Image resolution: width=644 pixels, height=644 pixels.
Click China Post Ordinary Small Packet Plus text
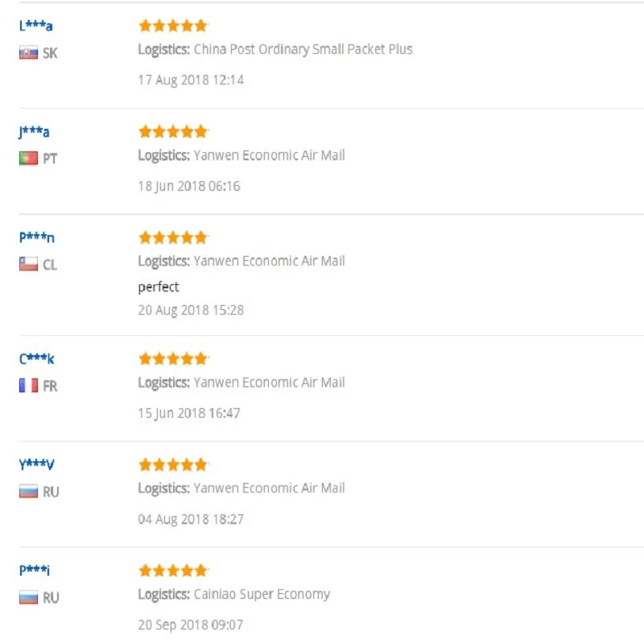point(303,49)
